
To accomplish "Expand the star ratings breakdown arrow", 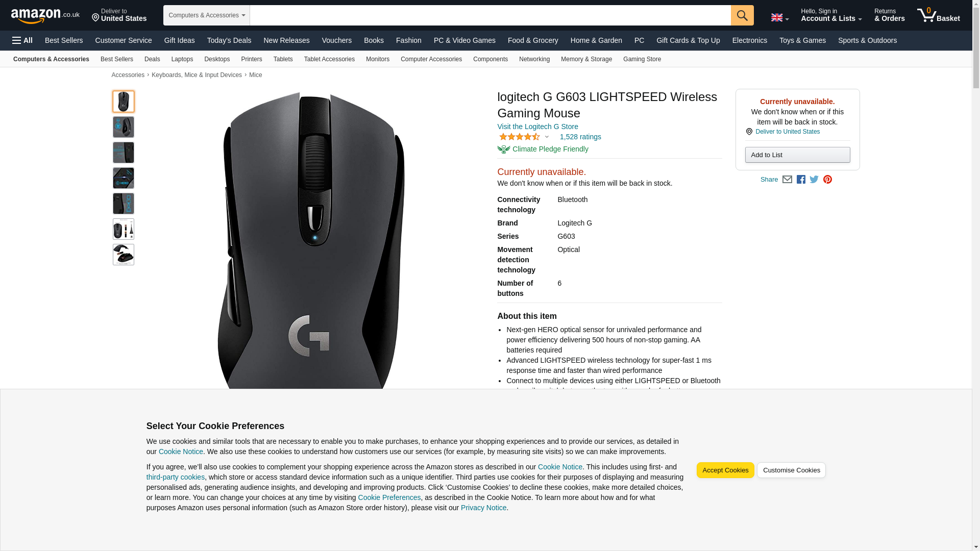I will point(547,137).
